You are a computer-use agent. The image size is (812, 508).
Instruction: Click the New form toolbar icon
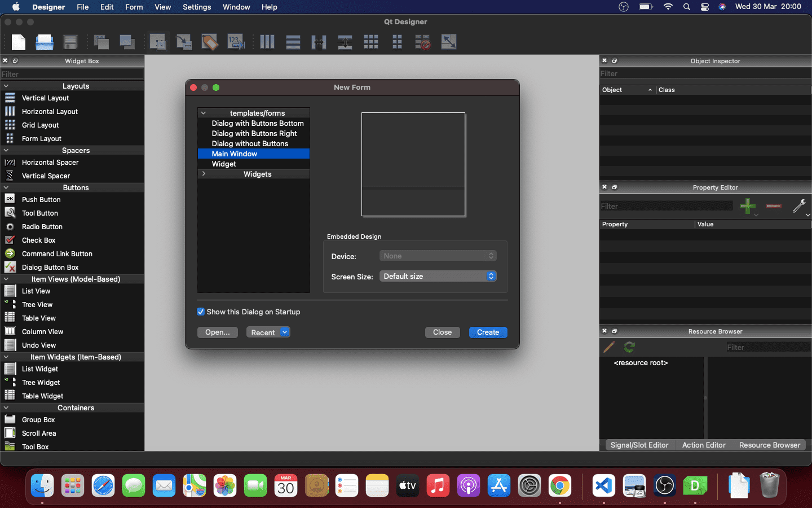pos(19,42)
